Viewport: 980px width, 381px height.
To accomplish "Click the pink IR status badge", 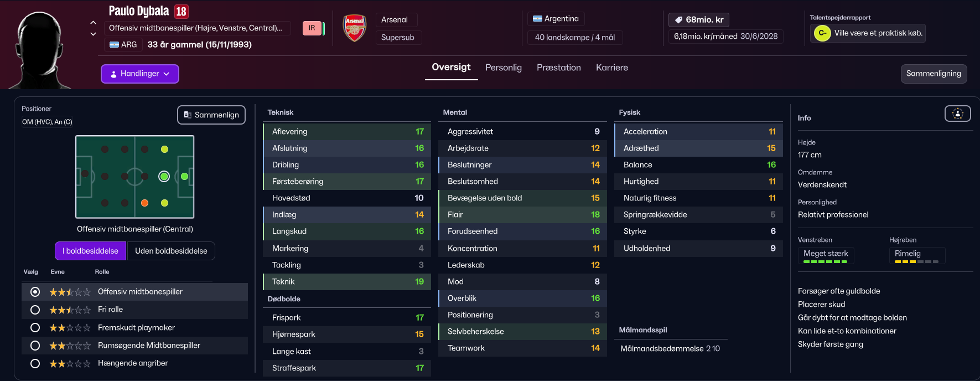I will coord(312,28).
